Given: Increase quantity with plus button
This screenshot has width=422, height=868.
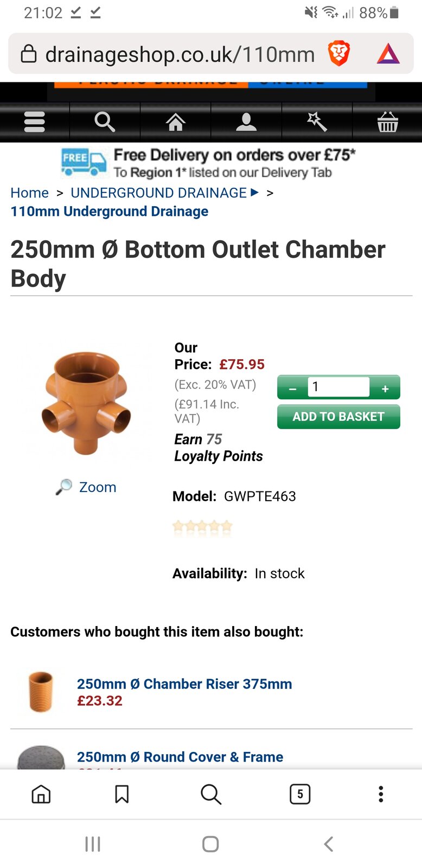Looking at the screenshot, I should coord(385,388).
